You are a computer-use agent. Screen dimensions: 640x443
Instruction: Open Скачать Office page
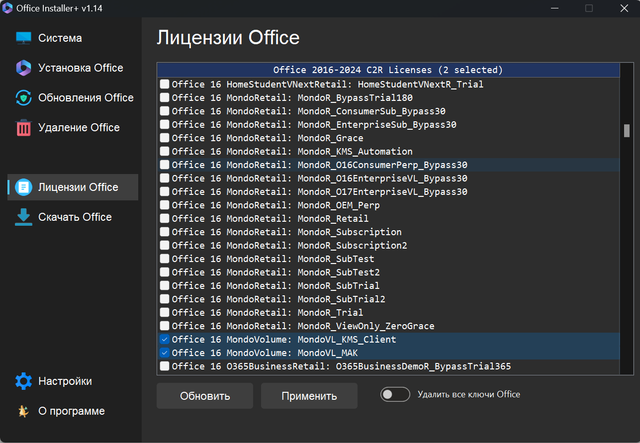[73, 217]
